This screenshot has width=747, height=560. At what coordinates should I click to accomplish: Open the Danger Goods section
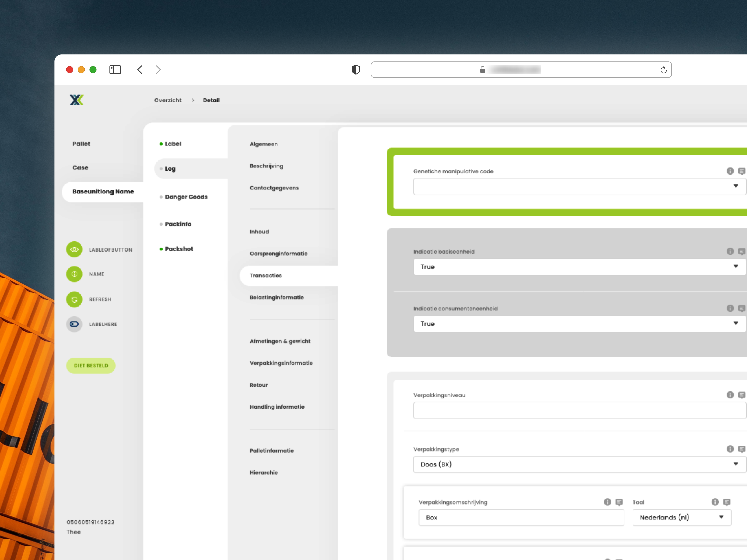pyautogui.click(x=186, y=197)
